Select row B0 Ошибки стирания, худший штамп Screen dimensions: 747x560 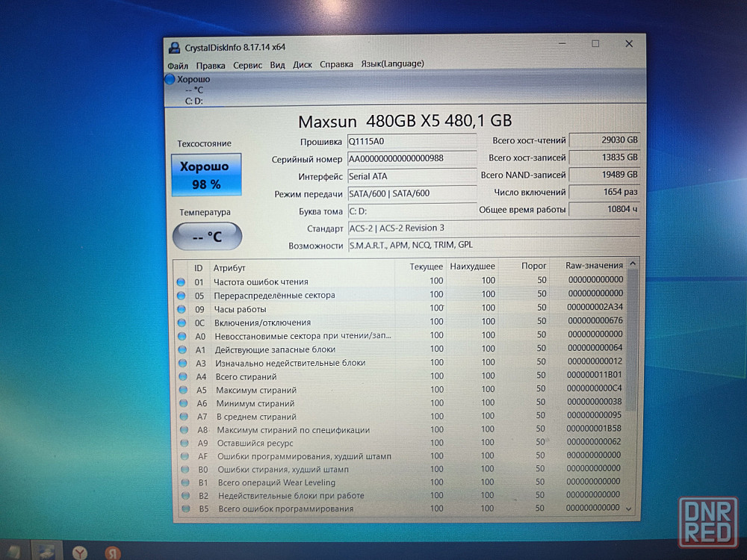pos(400,469)
